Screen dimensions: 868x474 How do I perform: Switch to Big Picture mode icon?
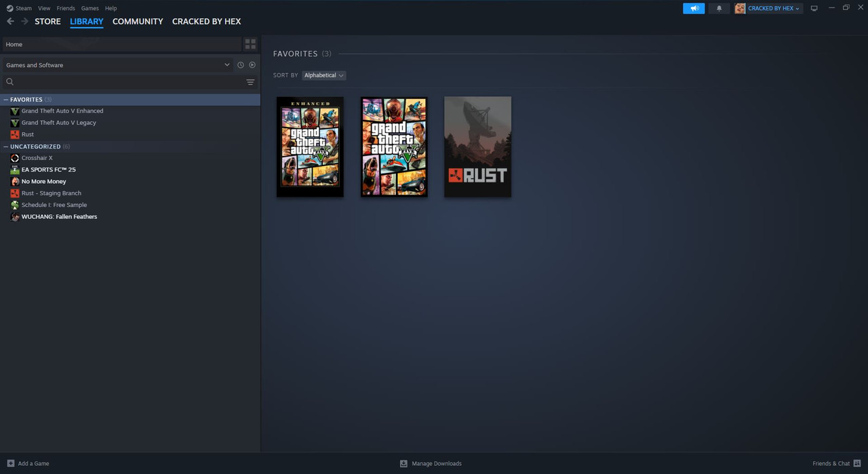point(814,8)
